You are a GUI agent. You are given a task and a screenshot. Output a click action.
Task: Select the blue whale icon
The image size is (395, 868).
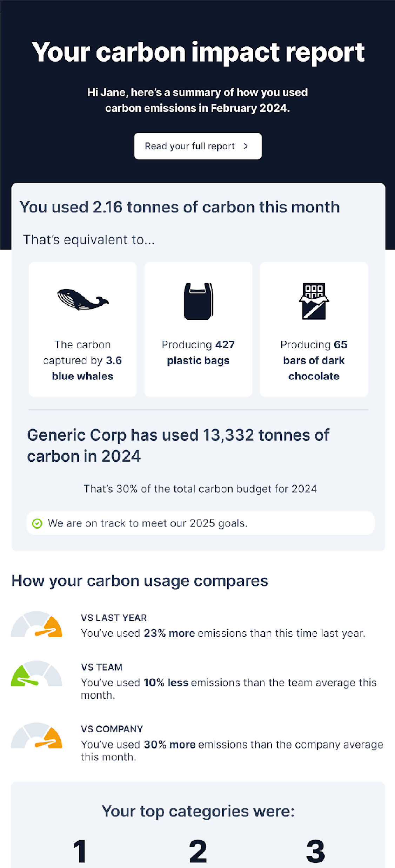tap(83, 300)
